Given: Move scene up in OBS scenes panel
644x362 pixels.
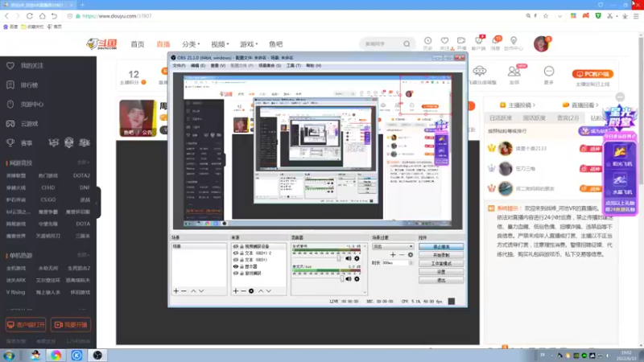Looking at the screenshot, I should point(193,291).
